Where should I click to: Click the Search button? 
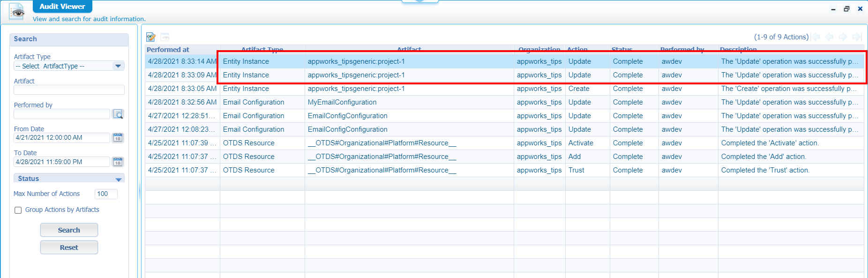69,230
